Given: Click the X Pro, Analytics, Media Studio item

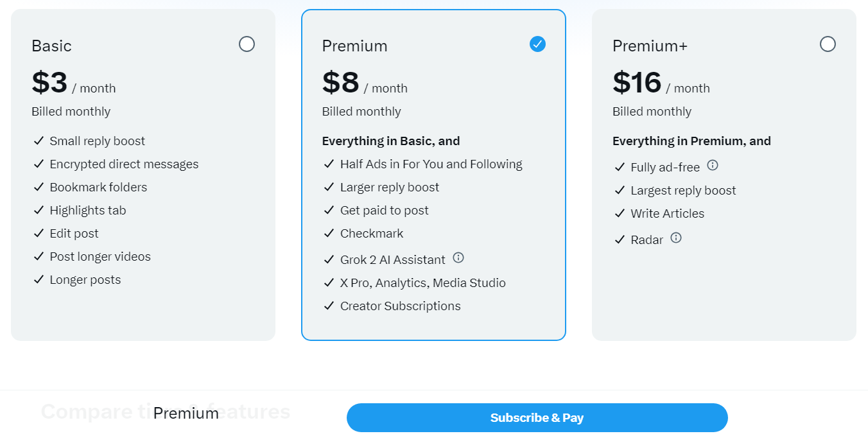Looking at the screenshot, I should [422, 283].
